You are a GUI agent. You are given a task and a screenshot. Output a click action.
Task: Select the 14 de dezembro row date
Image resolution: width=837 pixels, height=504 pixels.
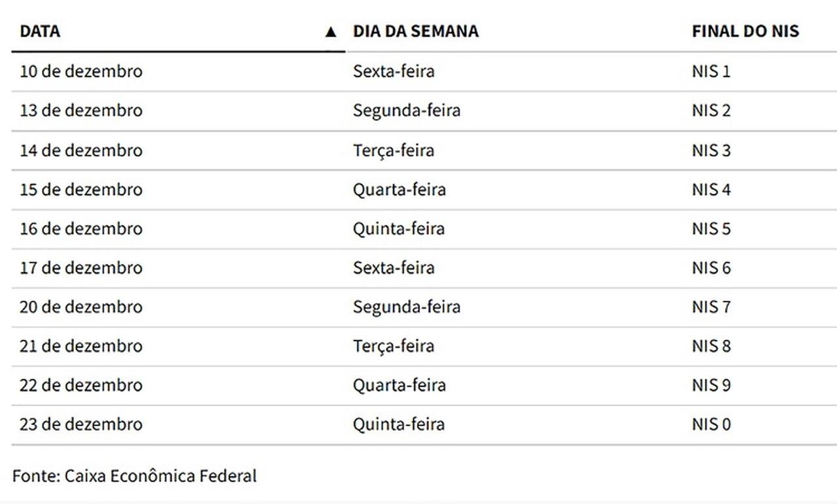coord(81,150)
